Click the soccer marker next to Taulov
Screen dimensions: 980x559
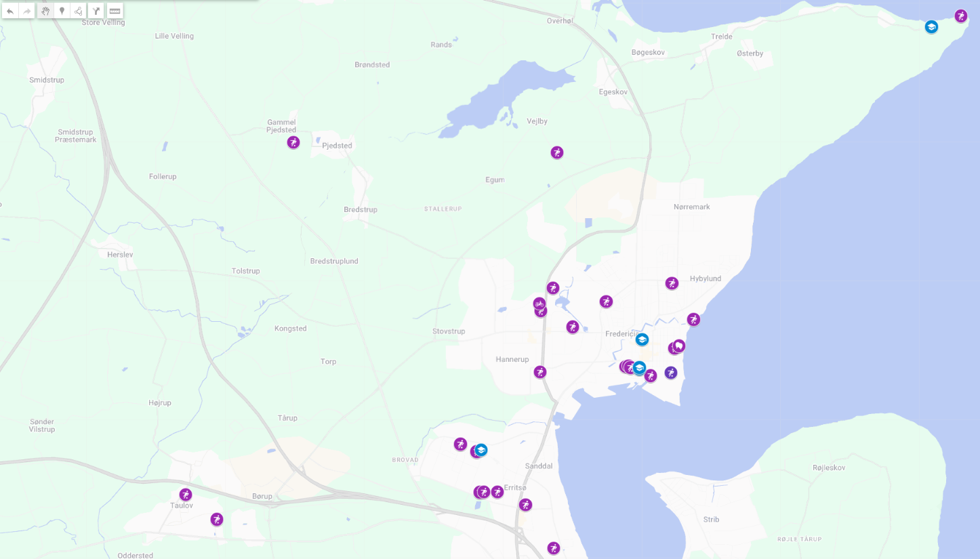[x=186, y=495]
